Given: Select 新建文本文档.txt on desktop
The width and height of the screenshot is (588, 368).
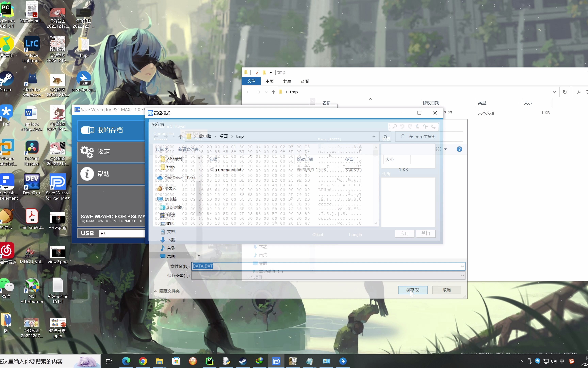Looking at the screenshot, I should pyautogui.click(x=58, y=290).
